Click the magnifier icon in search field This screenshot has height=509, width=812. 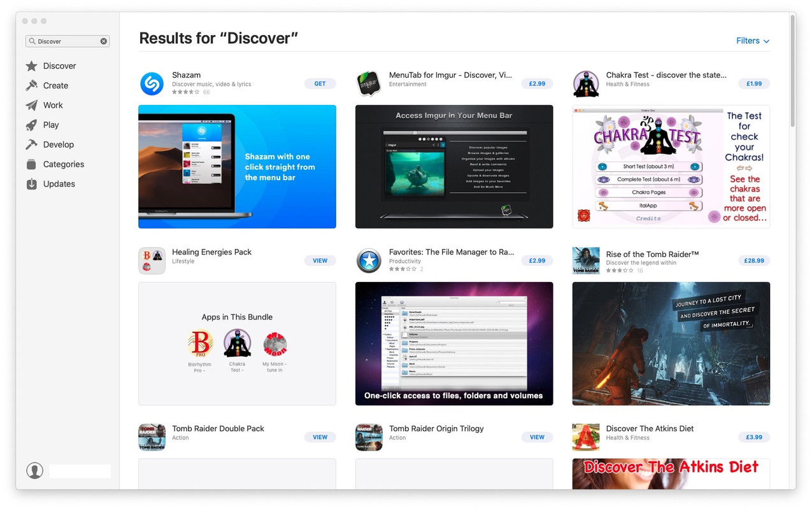tap(32, 41)
